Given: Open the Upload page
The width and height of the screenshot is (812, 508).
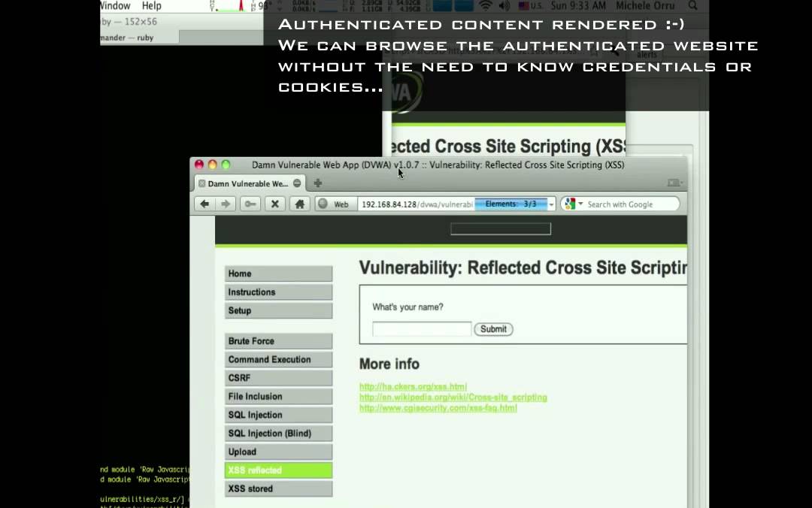Looking at the screenshot, I should click(x=279, y=452).
